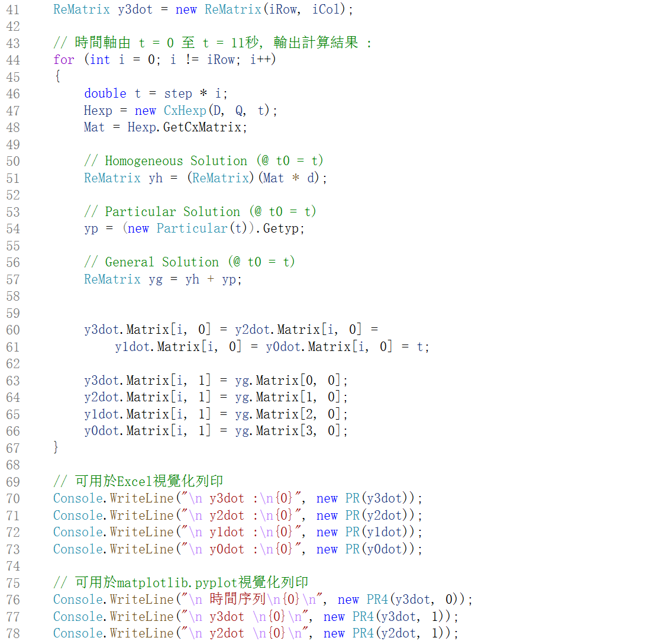The width and height of the screenshot is (646, 644).
Task: Click 'CxHexp' class name on line 47
Action: pos(185,110)
